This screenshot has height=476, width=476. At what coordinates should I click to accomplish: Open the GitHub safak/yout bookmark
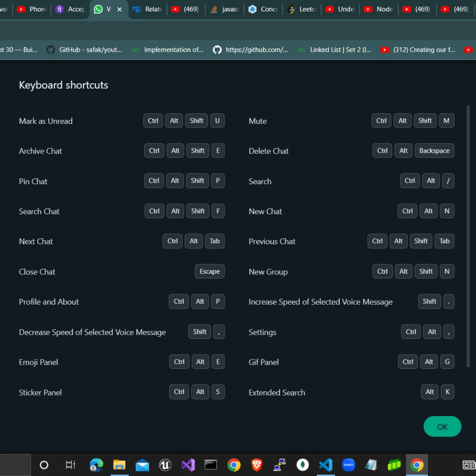84,50
